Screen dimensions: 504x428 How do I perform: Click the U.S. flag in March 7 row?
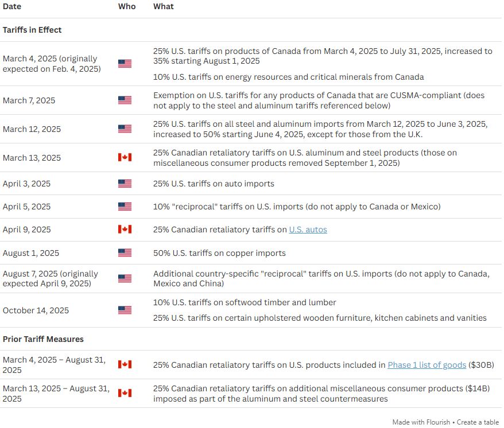[125, 100]
